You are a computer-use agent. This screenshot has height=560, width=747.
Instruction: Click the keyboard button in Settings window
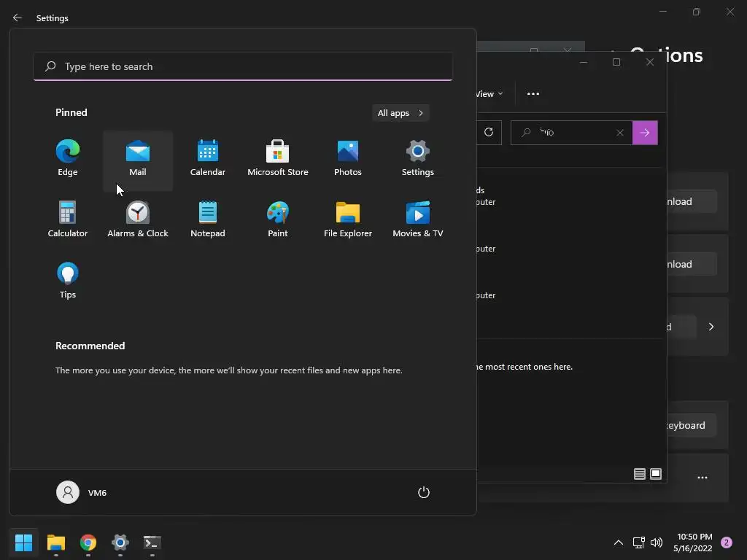pos(692,425)
